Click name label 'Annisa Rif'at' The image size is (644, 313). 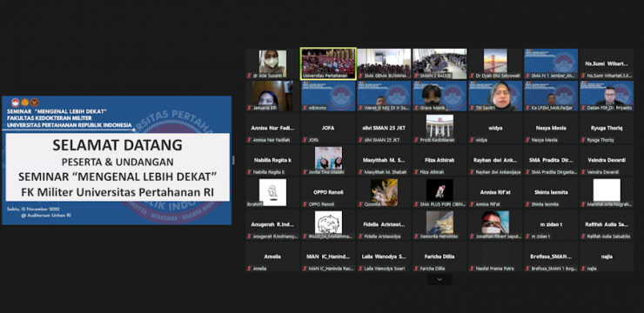pyautogui.click(x=488, y=204)
